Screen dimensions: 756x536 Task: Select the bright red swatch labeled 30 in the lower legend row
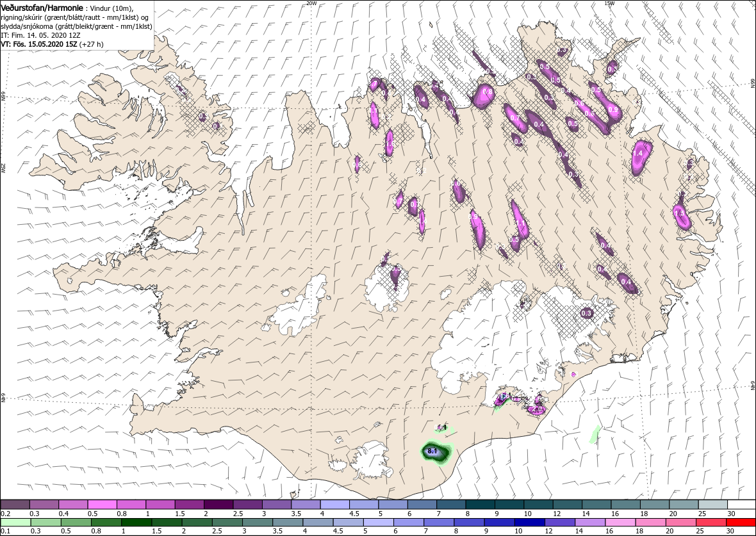pos(741,523)
